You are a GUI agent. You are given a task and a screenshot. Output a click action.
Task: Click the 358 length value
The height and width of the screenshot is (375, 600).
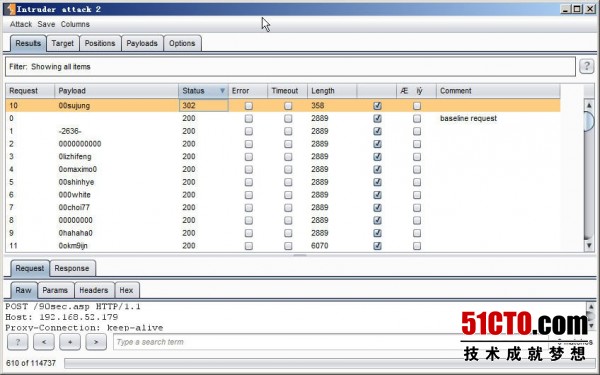click(x=318, y=106)
